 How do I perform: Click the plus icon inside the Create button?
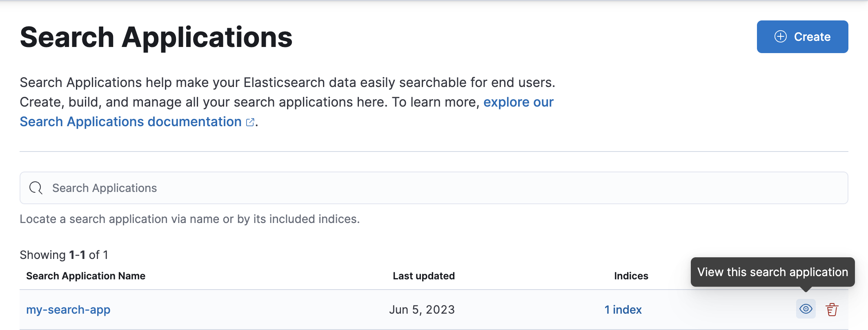781,36
